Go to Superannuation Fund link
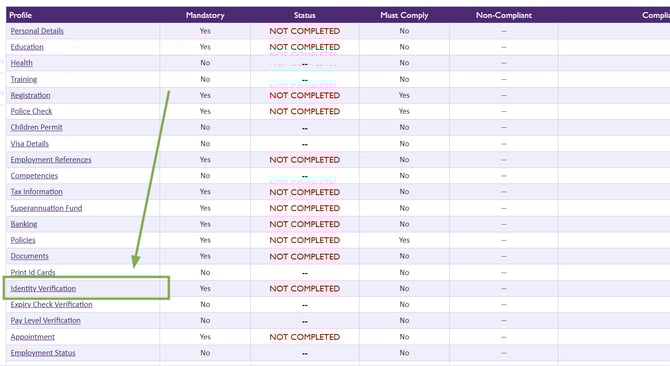The height and width of the screenshot is (366, 670). pyautogui.click(x=46, y=208)
